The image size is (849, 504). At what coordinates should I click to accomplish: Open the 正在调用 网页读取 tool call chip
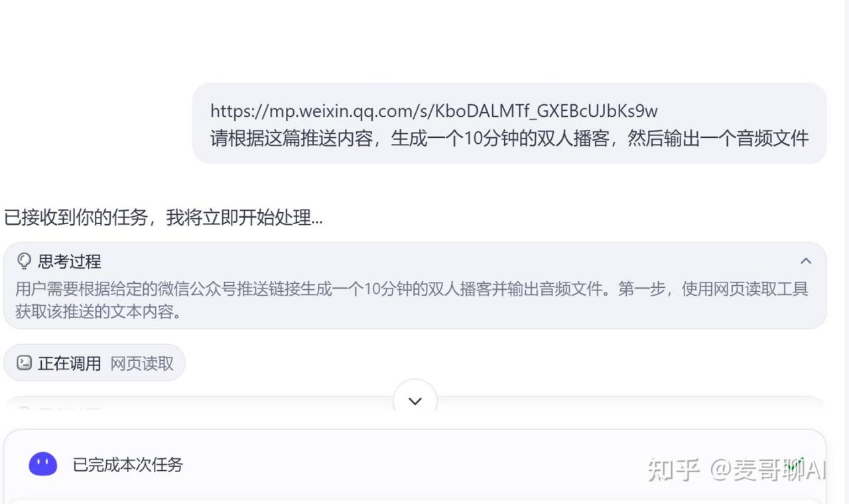[x=94, y=363]
